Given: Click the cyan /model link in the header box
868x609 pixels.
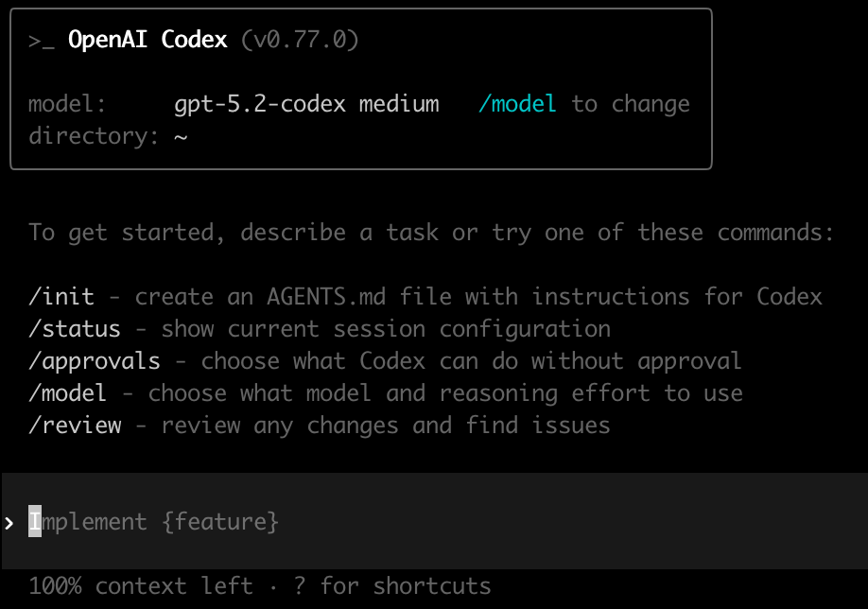Looking at the screenshot, I should [x=517, y=104].
